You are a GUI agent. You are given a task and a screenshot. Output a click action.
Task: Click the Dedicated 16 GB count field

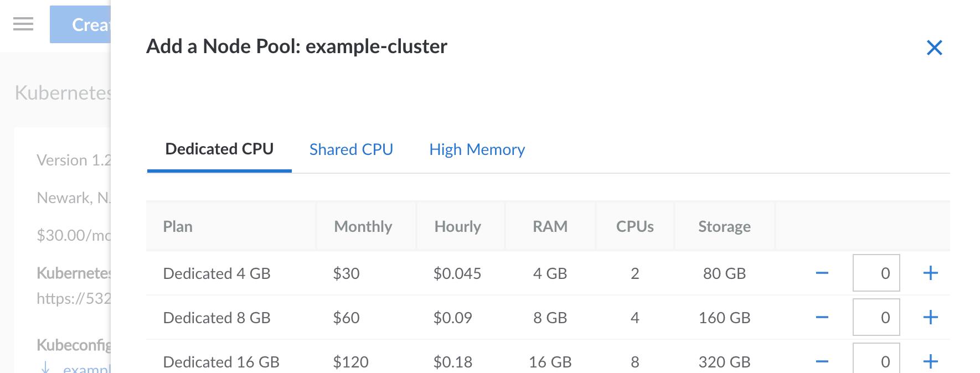(875, 360)
